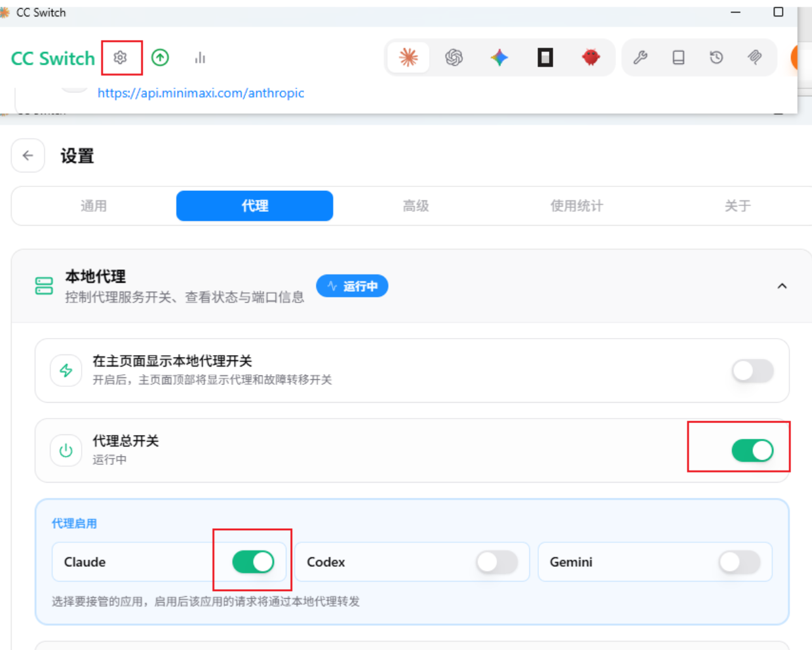This screenshot has width=812, height=650.
Task: Click the 本地代理 section title
Action: coord(96,276)
